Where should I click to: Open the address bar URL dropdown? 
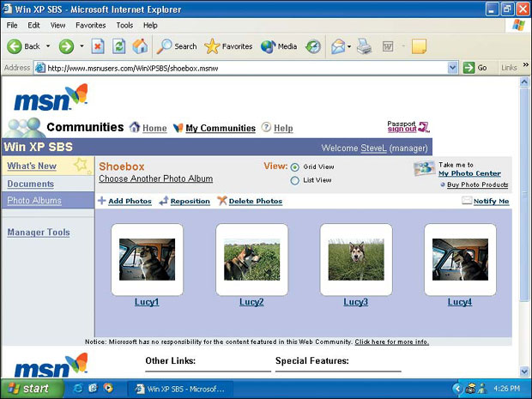pyautogui.click(x=454, y=68)
